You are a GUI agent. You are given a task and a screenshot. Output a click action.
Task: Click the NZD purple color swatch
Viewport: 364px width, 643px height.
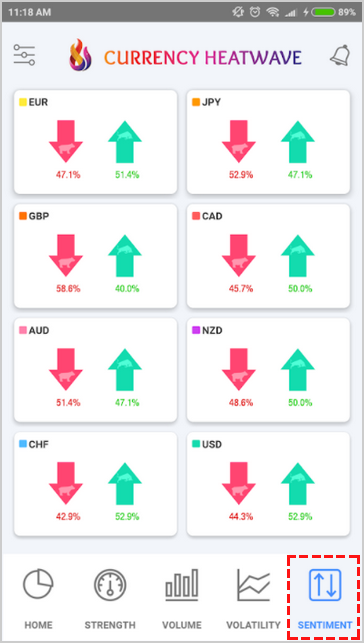pos(196,330)
